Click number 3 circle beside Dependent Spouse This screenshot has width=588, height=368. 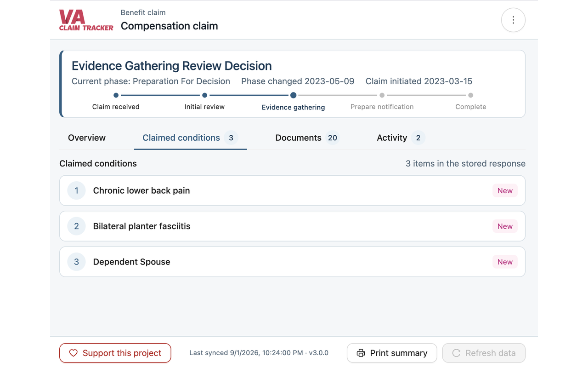click(76, 262)
